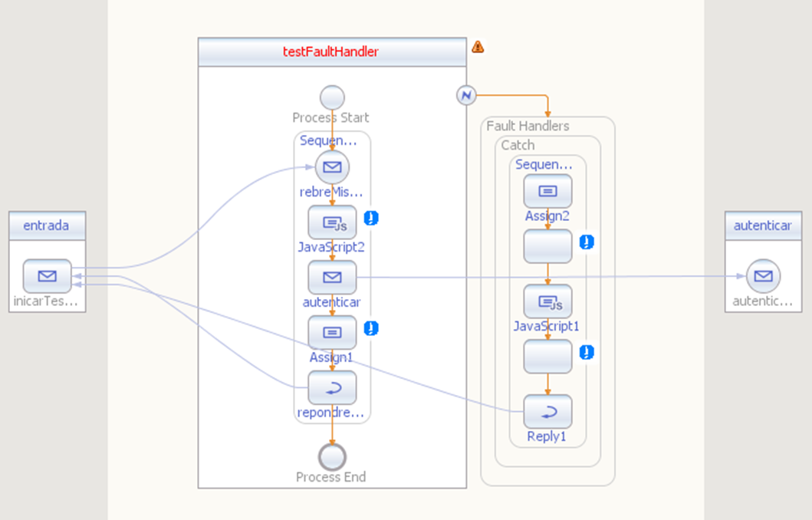
Task: Click the Assign2 activity in fault handler
Action: [x=547, y=191]
